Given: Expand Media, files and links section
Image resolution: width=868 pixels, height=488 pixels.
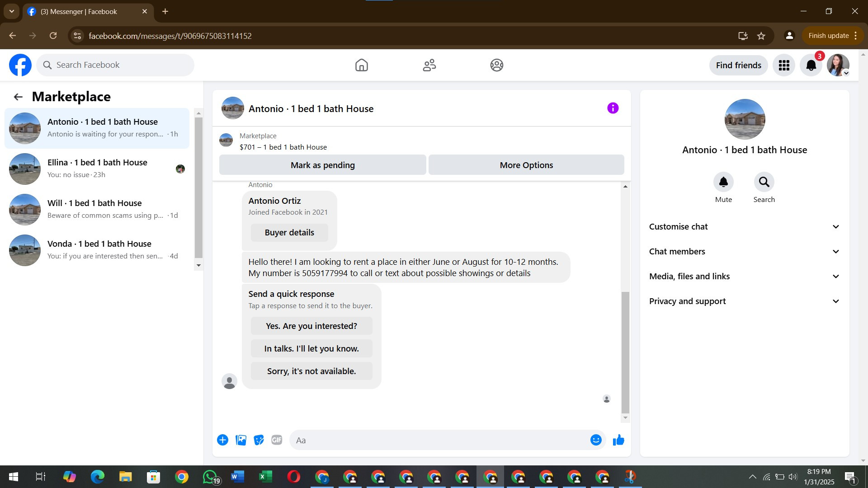Looking at the screenshot, I should pos(745,277).
